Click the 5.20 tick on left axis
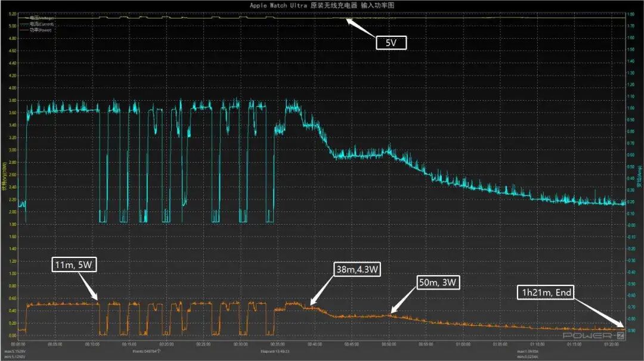 [x=13, y=14]
